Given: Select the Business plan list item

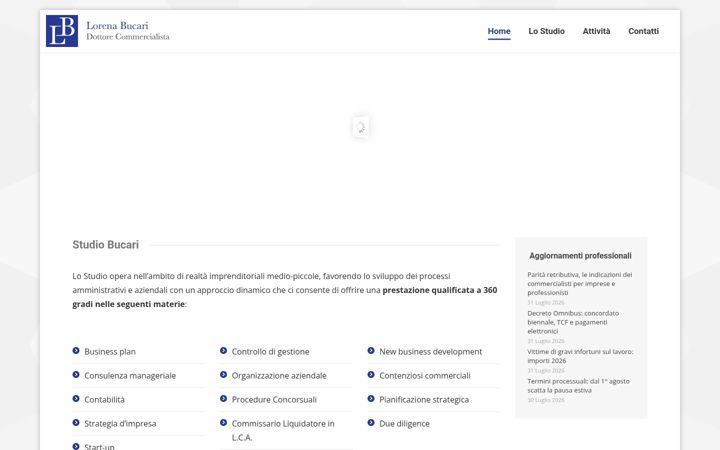Looking at the screenshot, I should [x=110, y=352].
